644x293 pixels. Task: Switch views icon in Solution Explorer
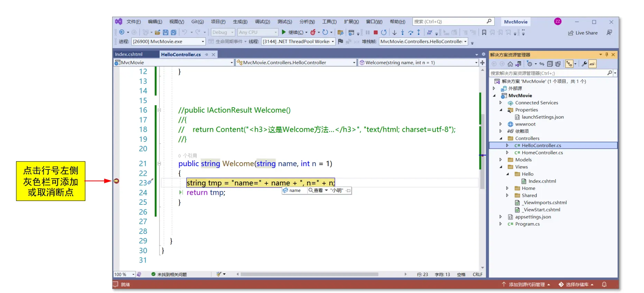[518, 64]
